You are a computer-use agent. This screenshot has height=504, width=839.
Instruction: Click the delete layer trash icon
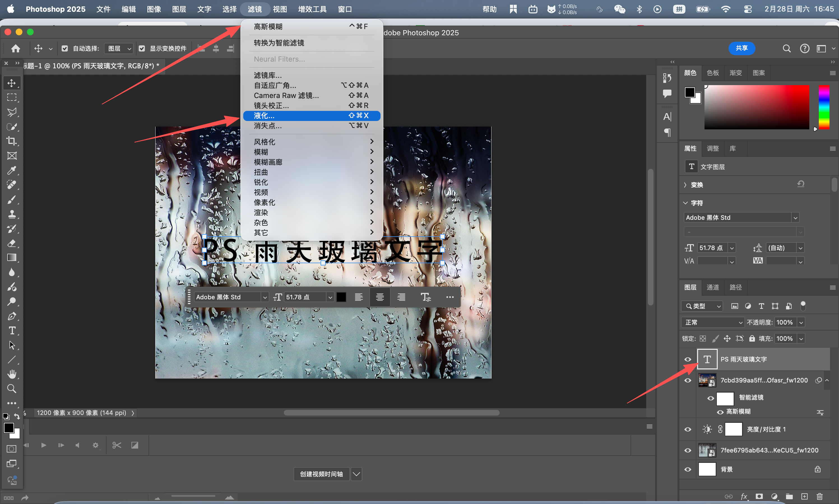click(x=819, y=496)
